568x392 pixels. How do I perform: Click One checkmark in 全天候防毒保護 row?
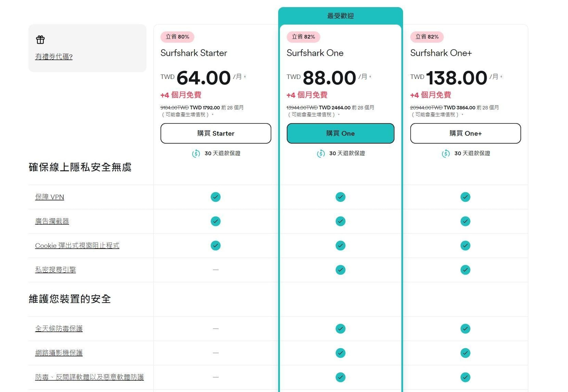pos(340,329)
